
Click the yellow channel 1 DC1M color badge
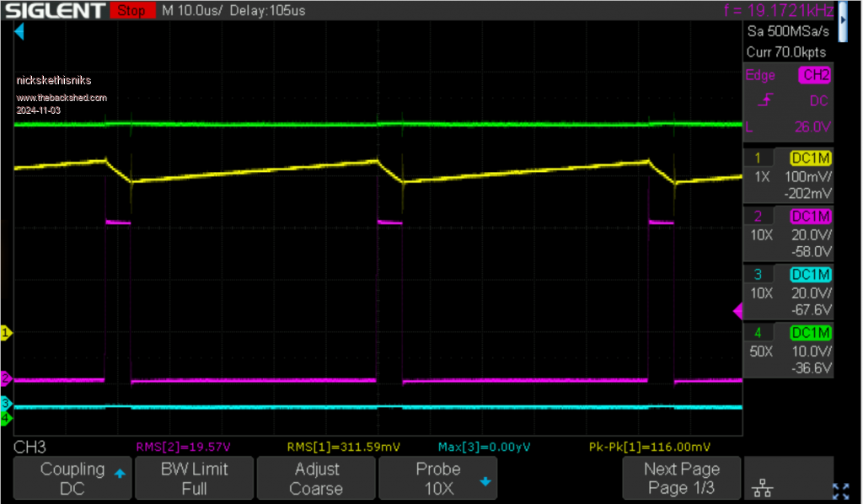tap(810, 158)
